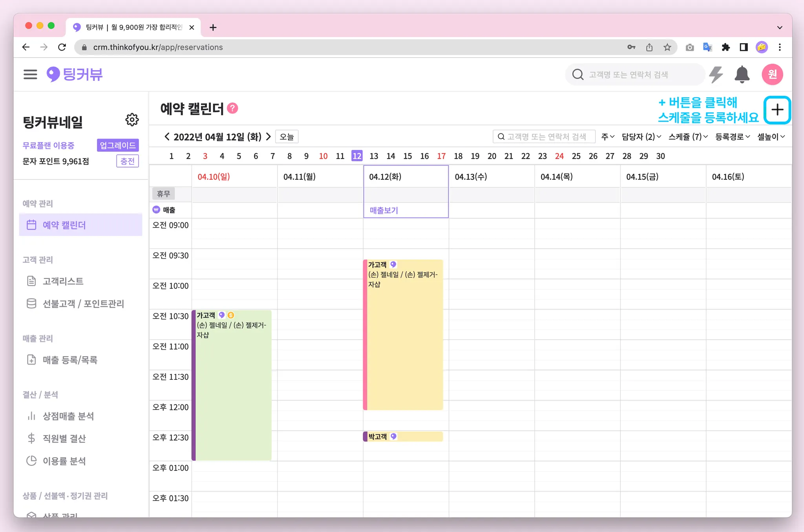The height and width of the screenshot is (532, 804).
Task: Expand the 주 view dropdown
Action: 608,137
